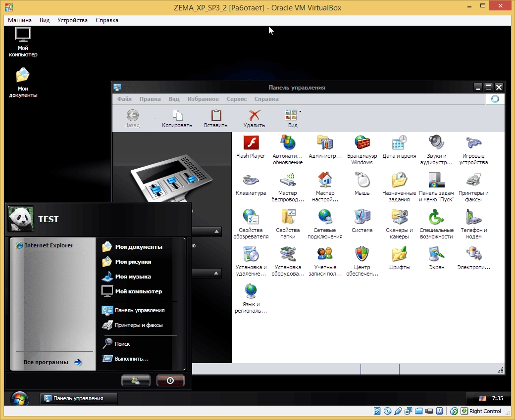Open the Система applet
Viewport: 515px width, 420px height.
[362, 221]
